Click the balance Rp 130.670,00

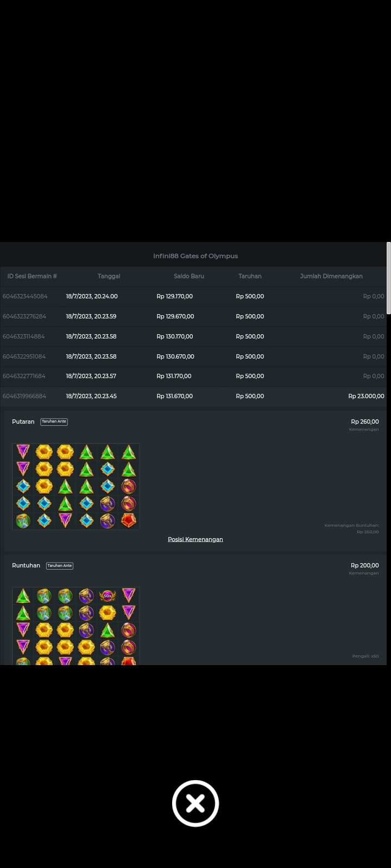(175, 356)
